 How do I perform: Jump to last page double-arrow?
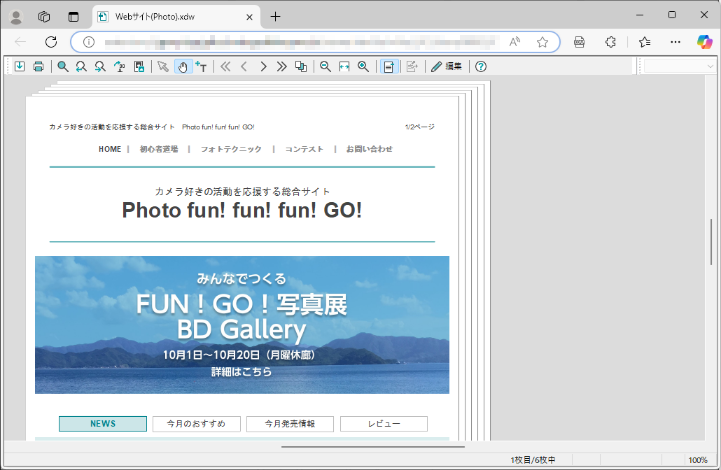tap(281, 67)
